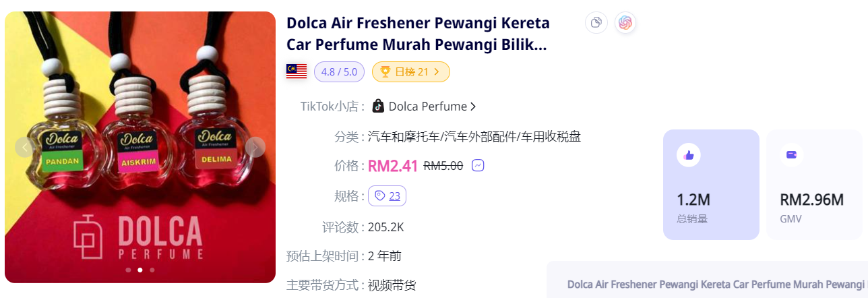Screen dimensions: 868x298
Task: Select the RM2.96M GMV card
Action: click(814, 185)
